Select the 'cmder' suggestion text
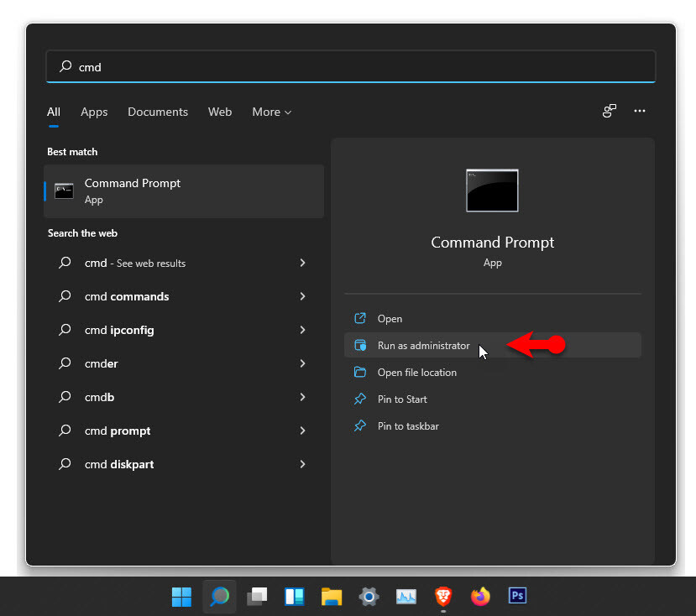 tap(102, 364)
